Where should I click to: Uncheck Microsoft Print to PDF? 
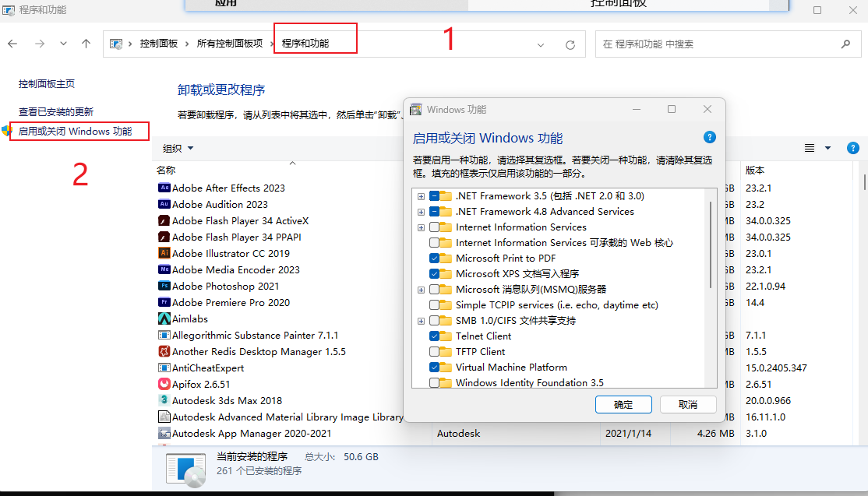pyautogui.click(x=434, y=259)
